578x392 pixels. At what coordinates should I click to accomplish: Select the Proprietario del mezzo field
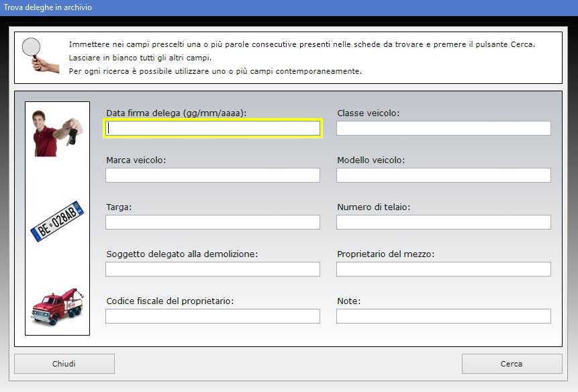(x=444, y=269)
